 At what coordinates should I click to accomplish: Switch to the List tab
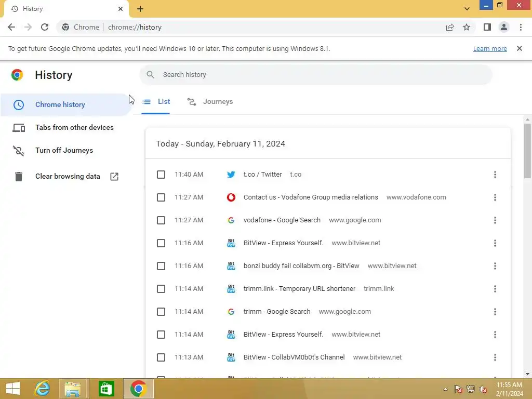click(x=156, y=102)
